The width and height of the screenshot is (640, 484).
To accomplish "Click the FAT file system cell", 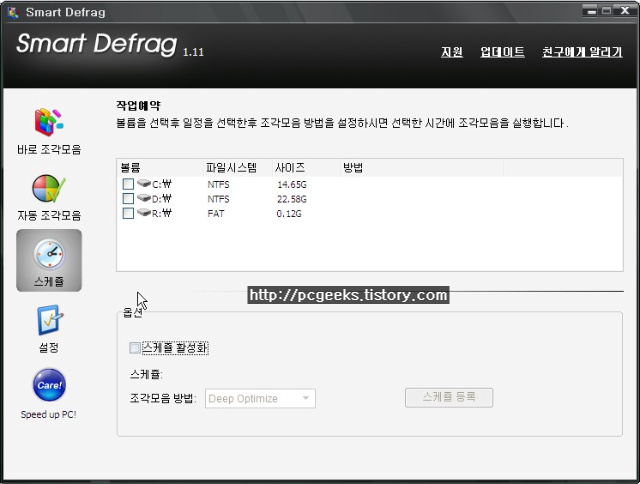I will click(x=216, y=213).
